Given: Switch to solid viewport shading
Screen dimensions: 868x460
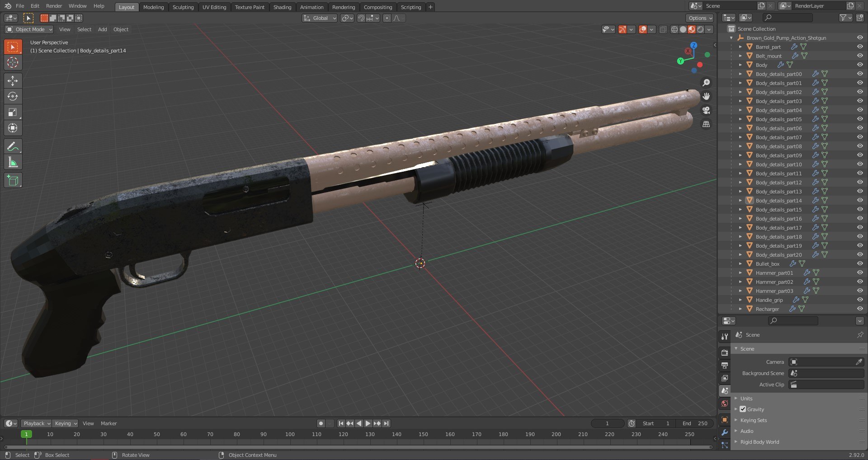Looking at the screenshot, I should [683, 29].
